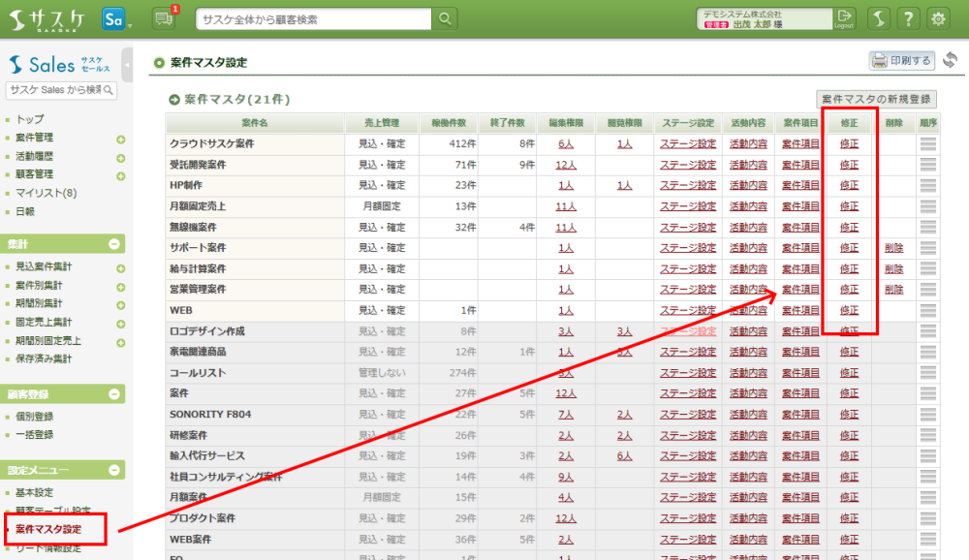Click the 印刷する print button
The height and width of the screenshot is (560, 969).
pos(901,61)
